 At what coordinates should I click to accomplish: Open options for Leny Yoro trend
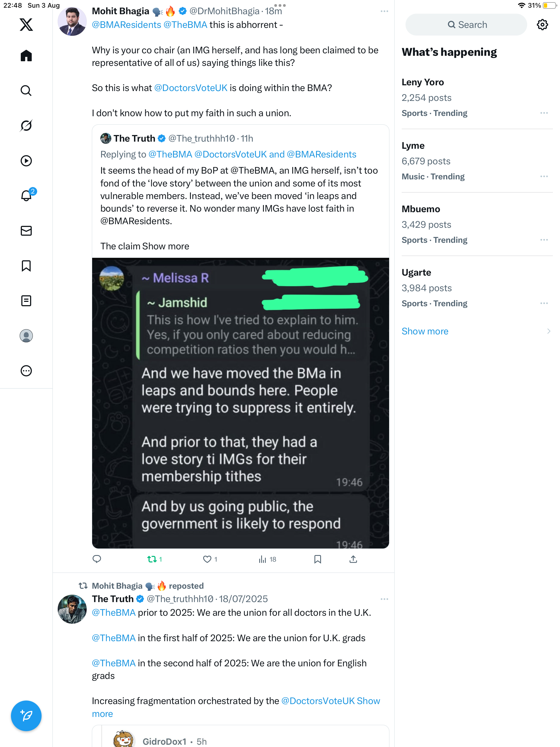pyautogui.click(x=544, y=113)
